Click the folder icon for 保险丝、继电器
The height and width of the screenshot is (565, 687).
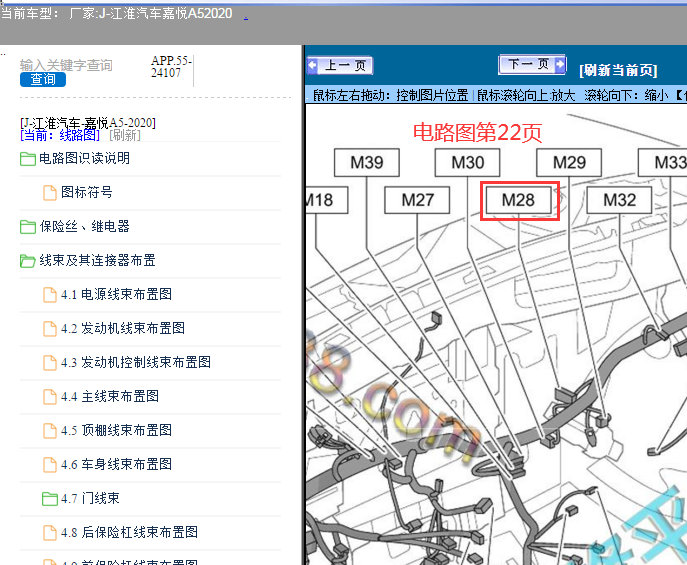coord(28,227)
